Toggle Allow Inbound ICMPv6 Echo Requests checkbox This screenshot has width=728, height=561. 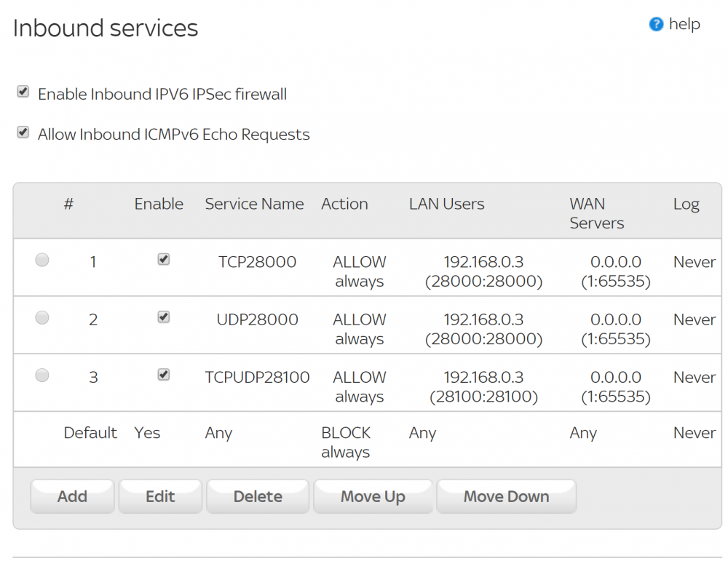tap(23, 132)
